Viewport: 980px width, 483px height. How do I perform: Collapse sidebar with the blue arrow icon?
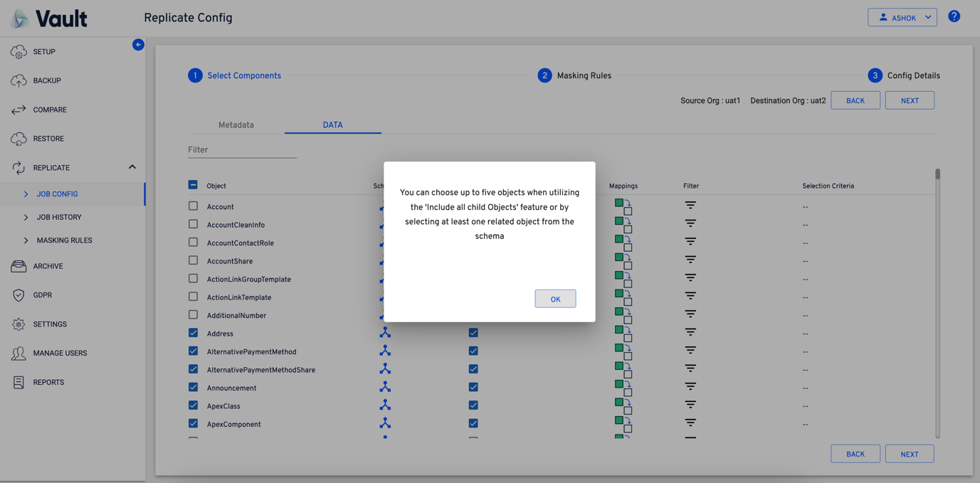[x=138, y=45]
